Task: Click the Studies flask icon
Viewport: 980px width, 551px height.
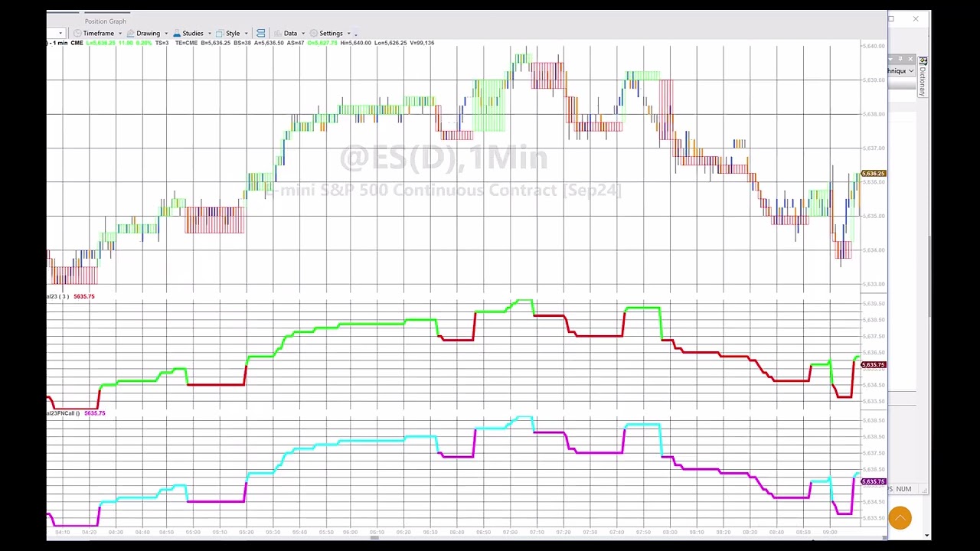Action: click(178, 33)
